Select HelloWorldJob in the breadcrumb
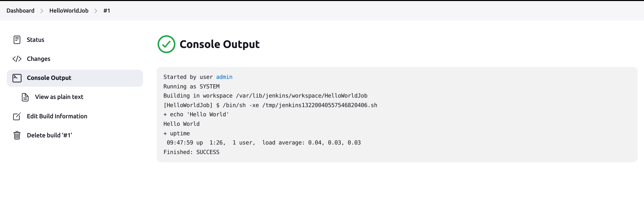The width and height of the screenshot is (644, 204). click(x=68, y=11)
